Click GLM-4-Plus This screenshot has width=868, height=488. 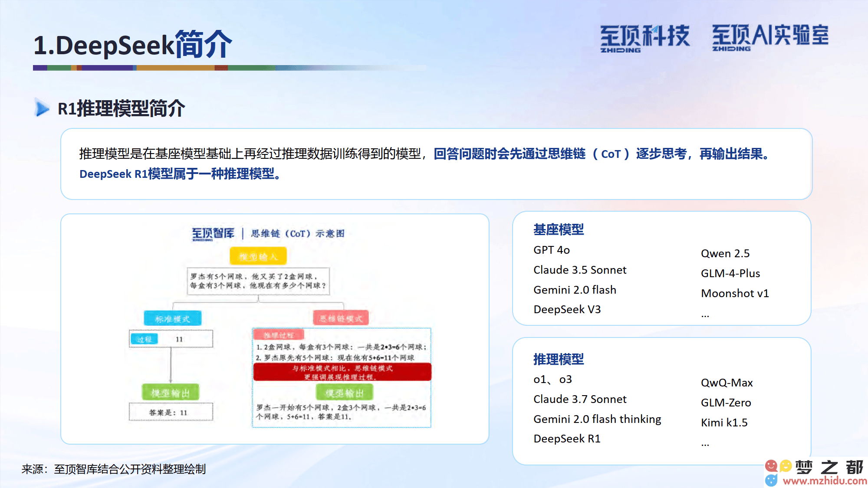click(730, 274)
